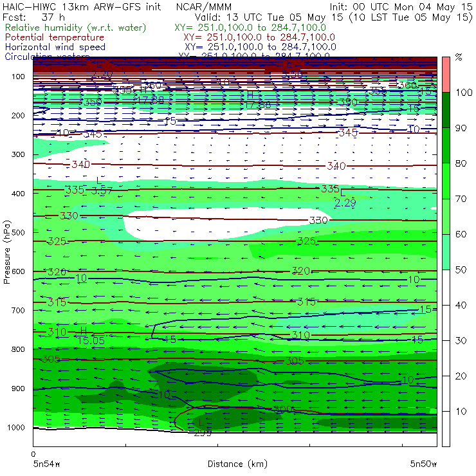Click the '800' pressure axis tick label
Viewport: 476px width, 476px height.
pos(18,349)
